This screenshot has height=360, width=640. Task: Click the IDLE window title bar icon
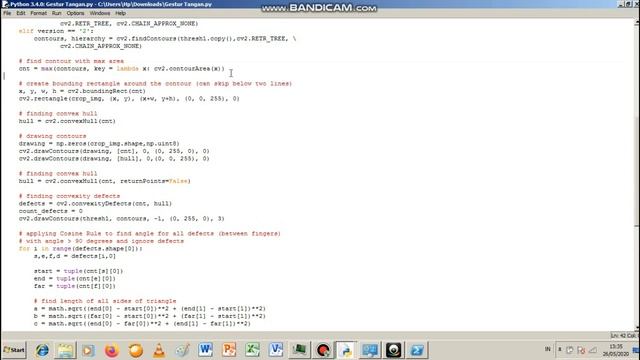[x=5, y=4]
